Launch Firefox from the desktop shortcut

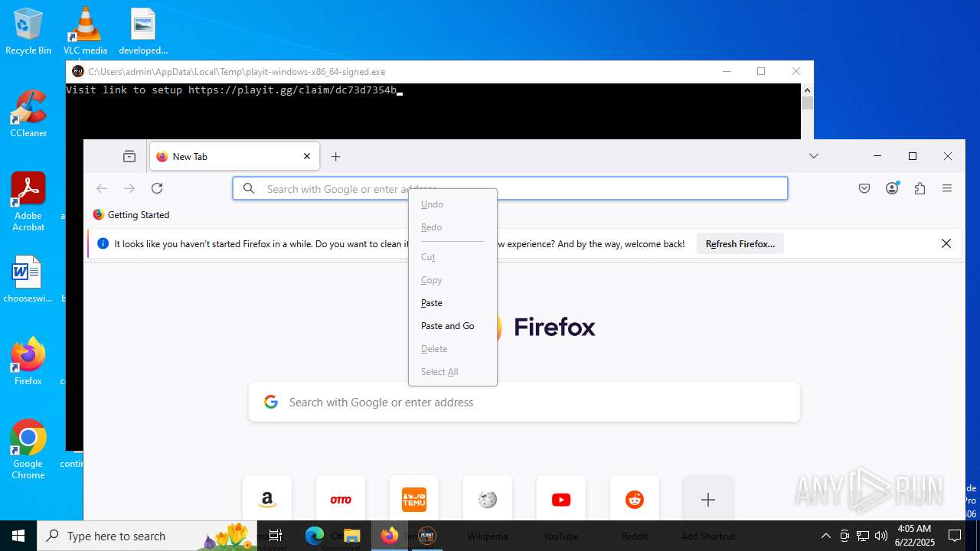pyautogui.click(x=28, y=362)
